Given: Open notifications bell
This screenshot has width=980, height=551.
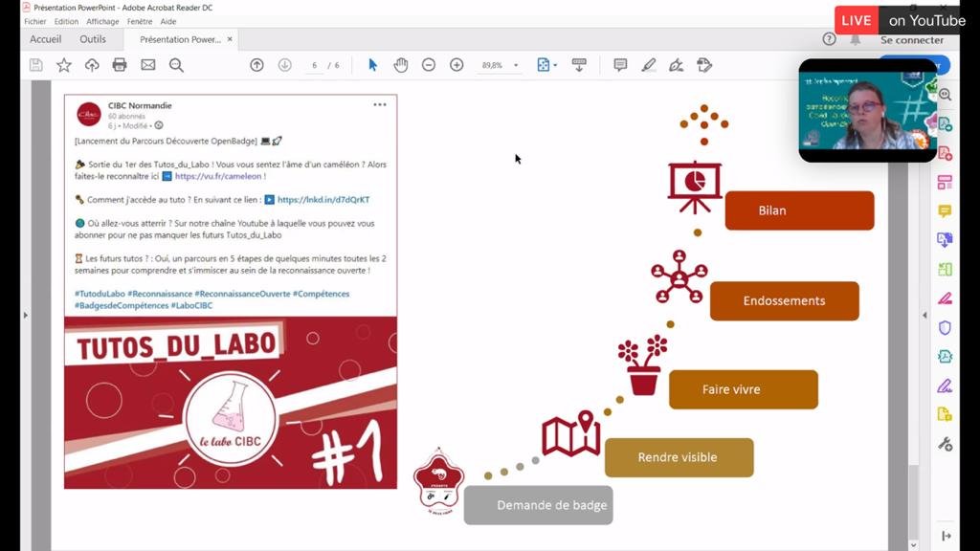Looking at the screenshot, I should [855, 39].
